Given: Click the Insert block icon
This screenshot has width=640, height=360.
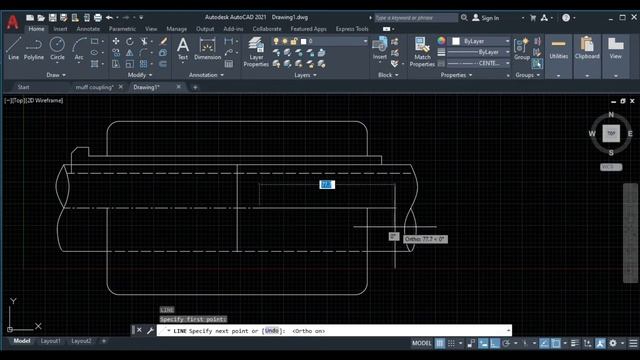Looking at the screenshot, I should click(x=380, y=49).
